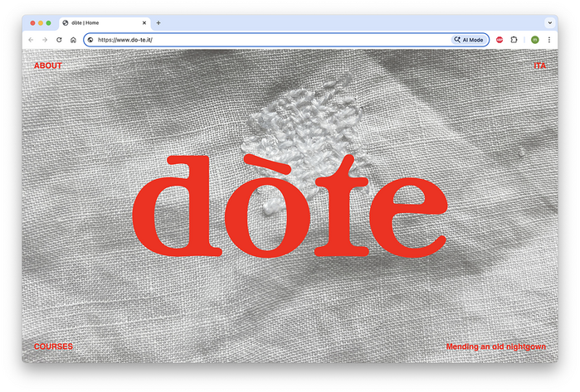Click the browser back arrow

pyautogui.click(x=31, y=40)
